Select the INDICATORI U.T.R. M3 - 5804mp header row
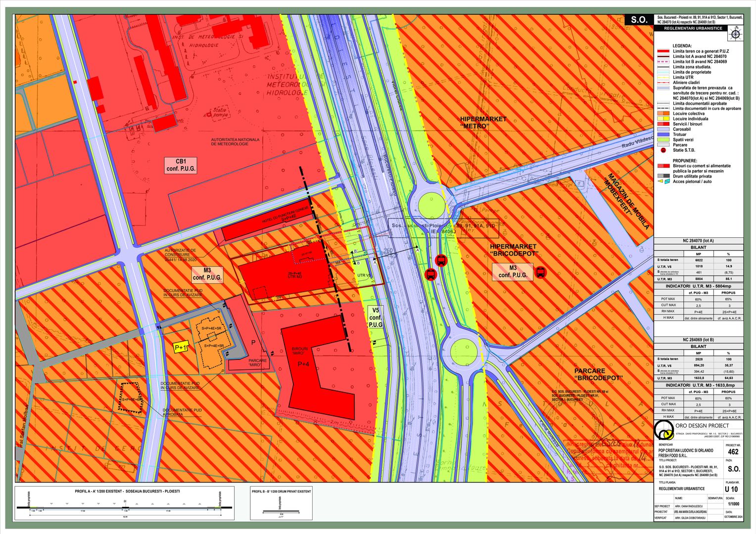This screenshot has height=534, width=756. (699, 285)
